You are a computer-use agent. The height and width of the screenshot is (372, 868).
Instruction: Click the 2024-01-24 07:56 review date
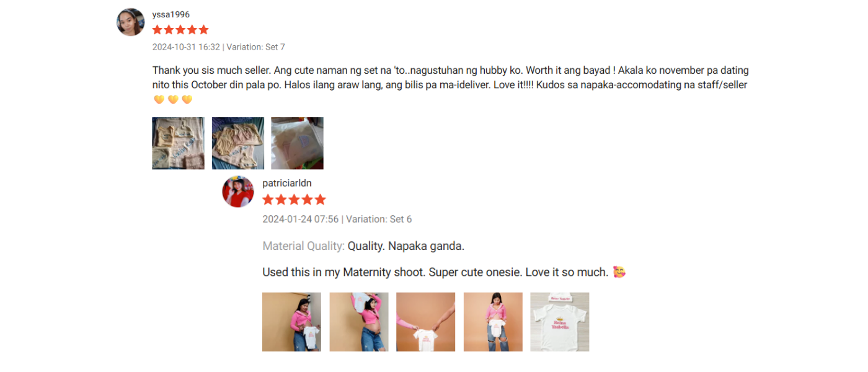coord(301,219)
